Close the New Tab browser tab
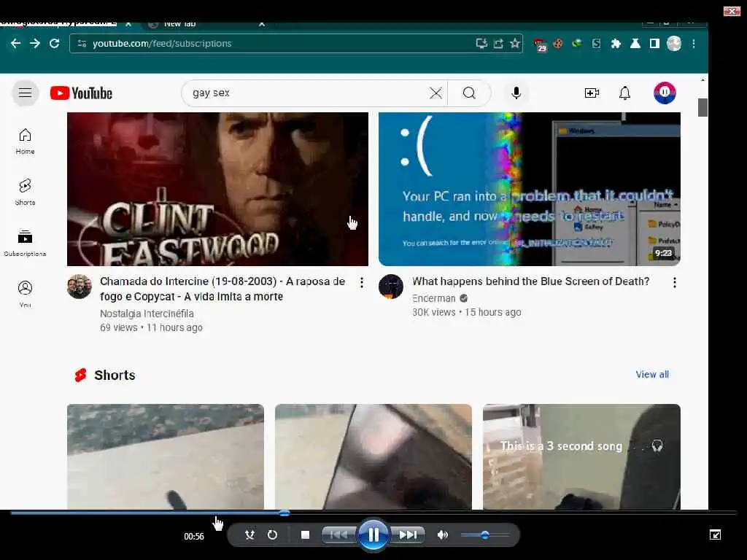747x560 pixels. tap(262, 23)
